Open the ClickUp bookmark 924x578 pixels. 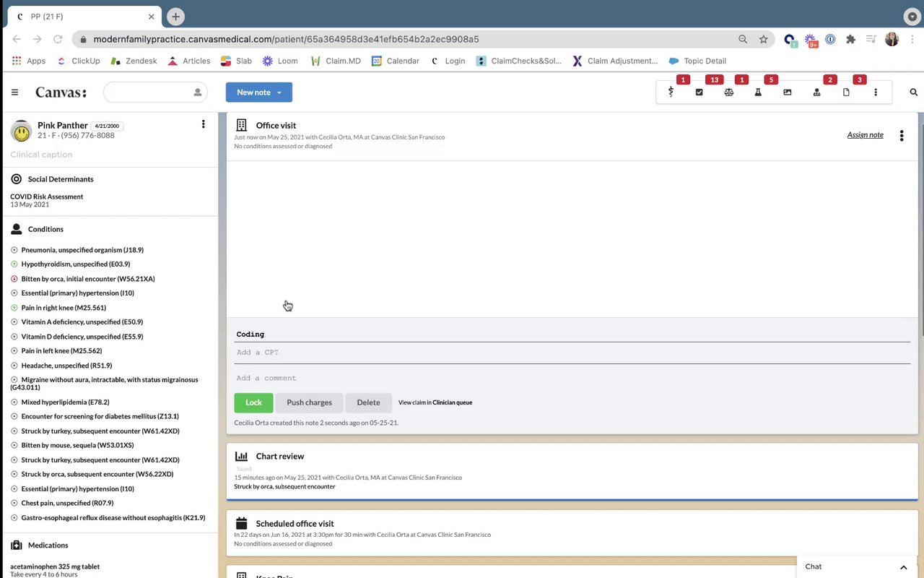coord(78,61)
